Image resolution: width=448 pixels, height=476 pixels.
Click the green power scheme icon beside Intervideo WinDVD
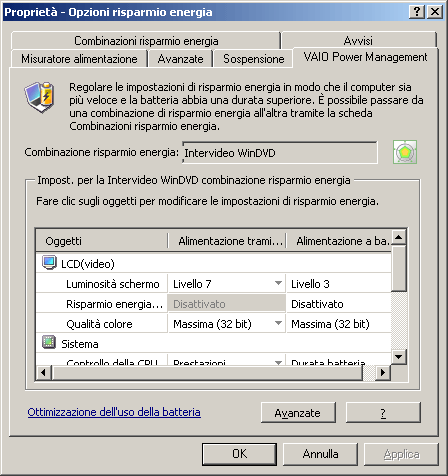405,152
